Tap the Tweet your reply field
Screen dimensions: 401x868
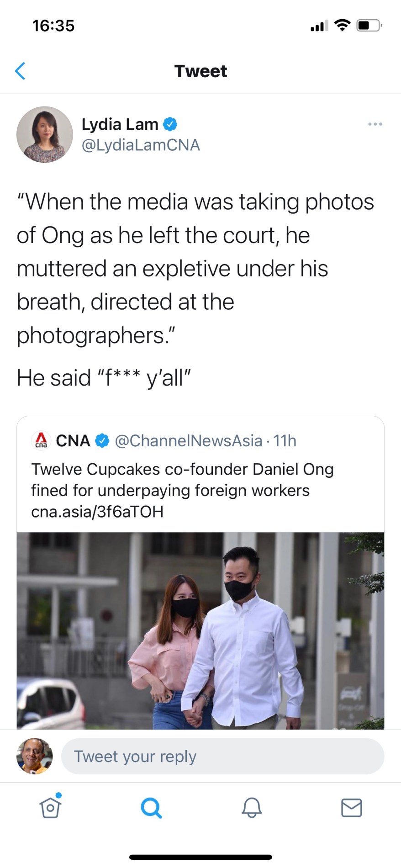pyautogui.click(x=222, y=757)
